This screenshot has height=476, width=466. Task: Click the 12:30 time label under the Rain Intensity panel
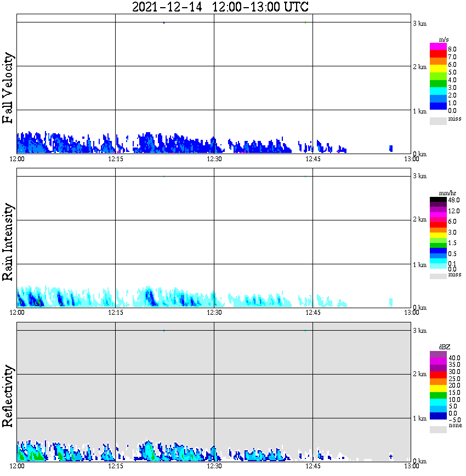click(x=214, y=313)
